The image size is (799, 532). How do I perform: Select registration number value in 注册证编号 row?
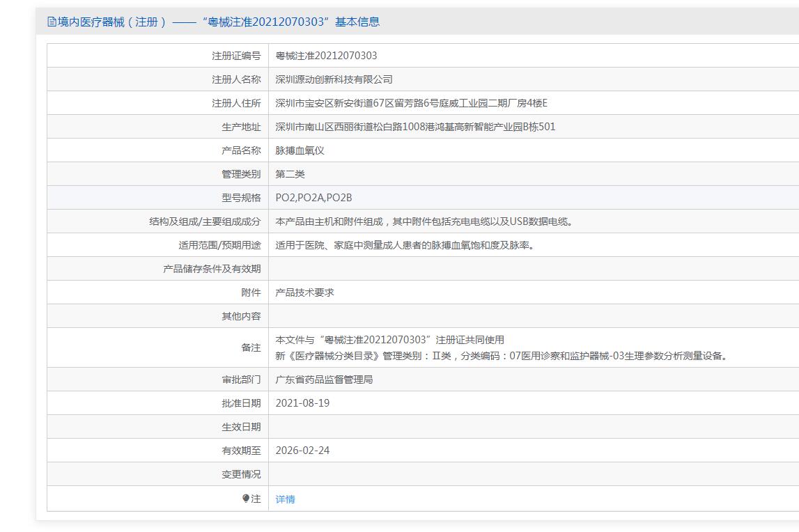coord(326,56)
